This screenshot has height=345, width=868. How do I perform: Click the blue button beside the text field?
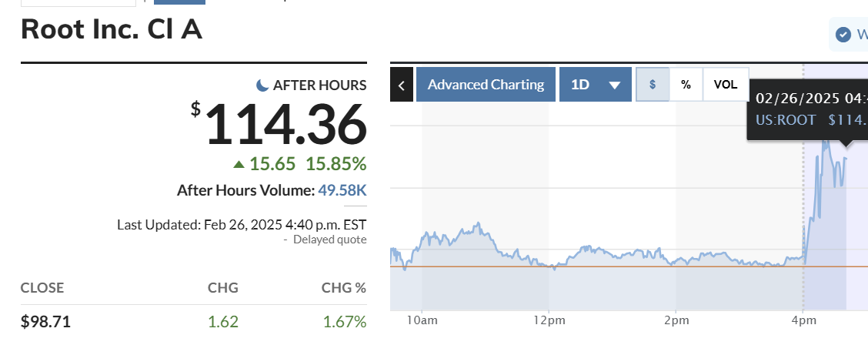tap(179, 2)
